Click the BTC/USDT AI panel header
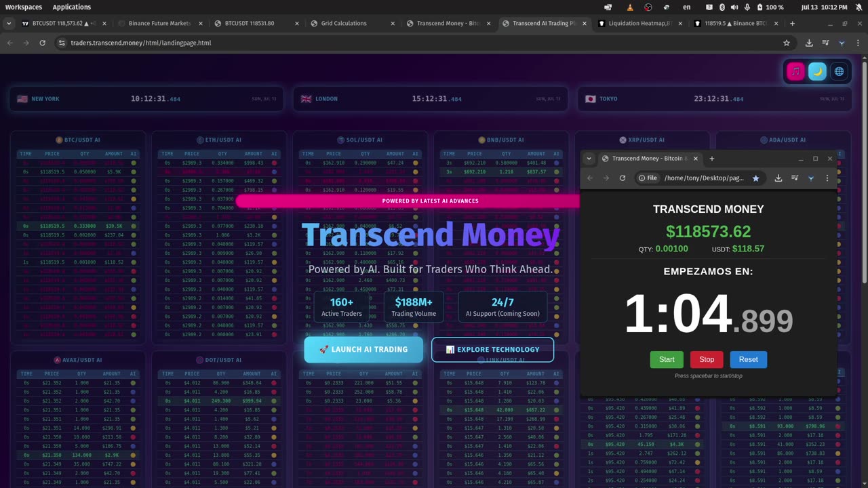 click(x=77, y=140)
